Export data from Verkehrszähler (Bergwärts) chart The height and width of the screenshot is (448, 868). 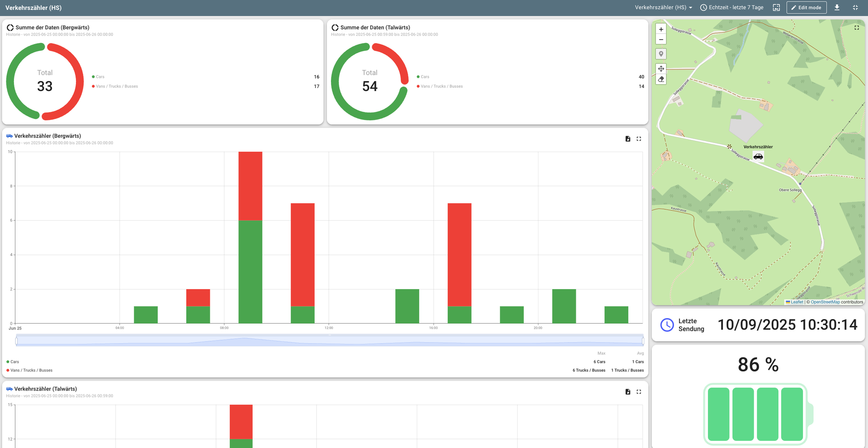(627, 139)
